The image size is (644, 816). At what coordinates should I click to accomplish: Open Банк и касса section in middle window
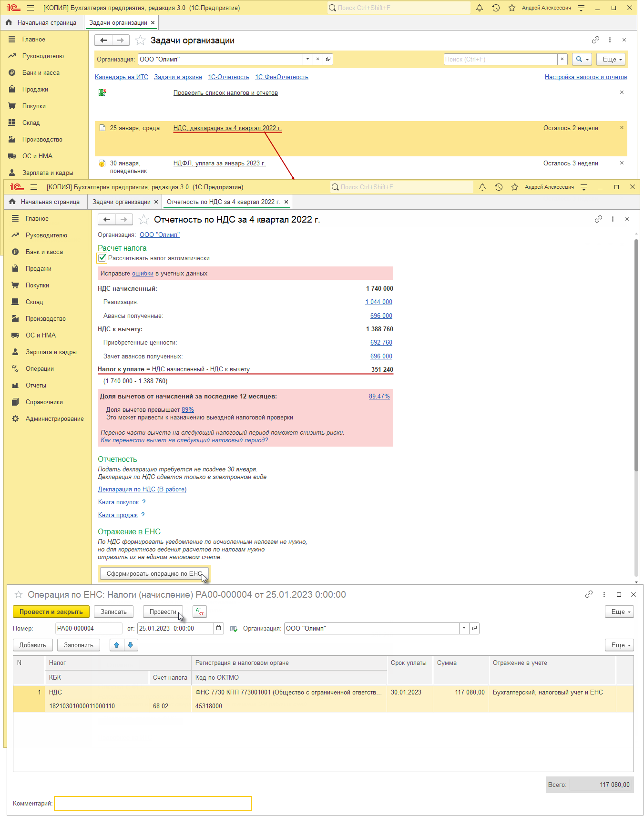[44, 252]
